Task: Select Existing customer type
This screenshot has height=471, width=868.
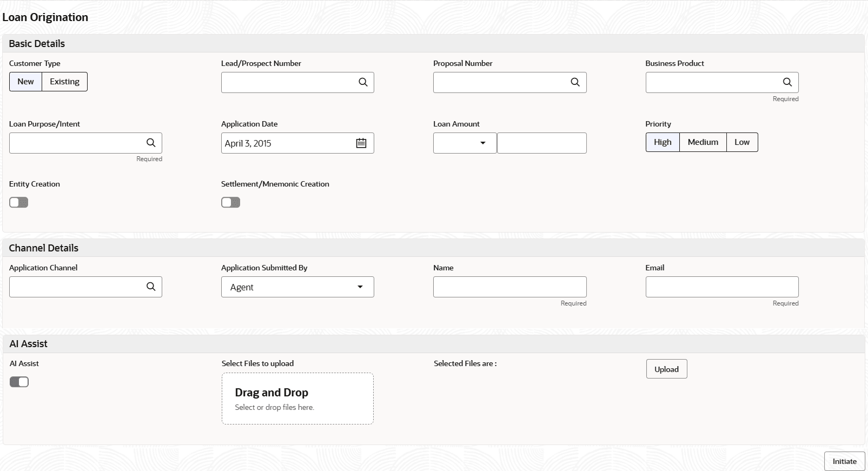Action: [64, 82]
